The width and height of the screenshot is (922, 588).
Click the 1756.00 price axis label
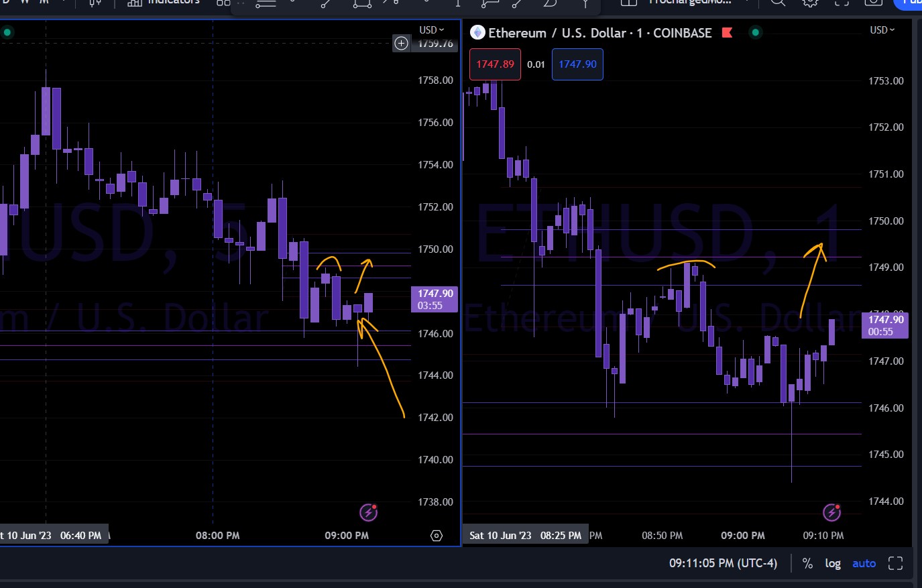[436, 123]
